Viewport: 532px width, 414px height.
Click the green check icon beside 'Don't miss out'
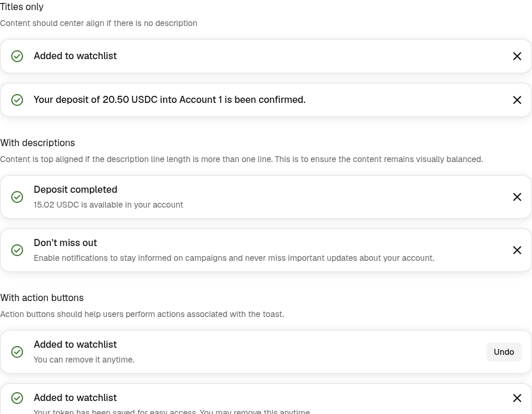17,250
